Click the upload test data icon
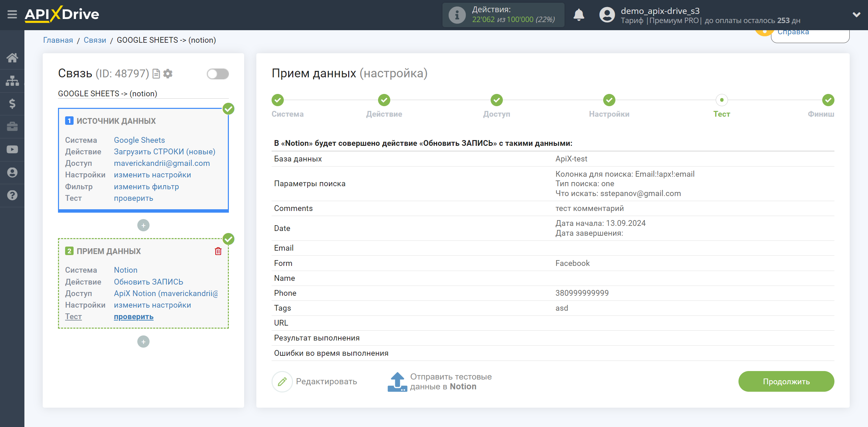This screenshot has height=427, width=868. [x=397, y=382]
